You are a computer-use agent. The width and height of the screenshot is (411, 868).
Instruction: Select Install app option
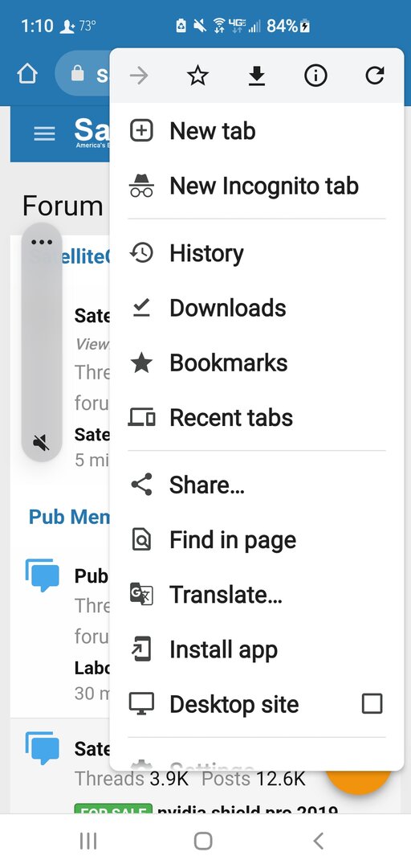click(257, 649)
